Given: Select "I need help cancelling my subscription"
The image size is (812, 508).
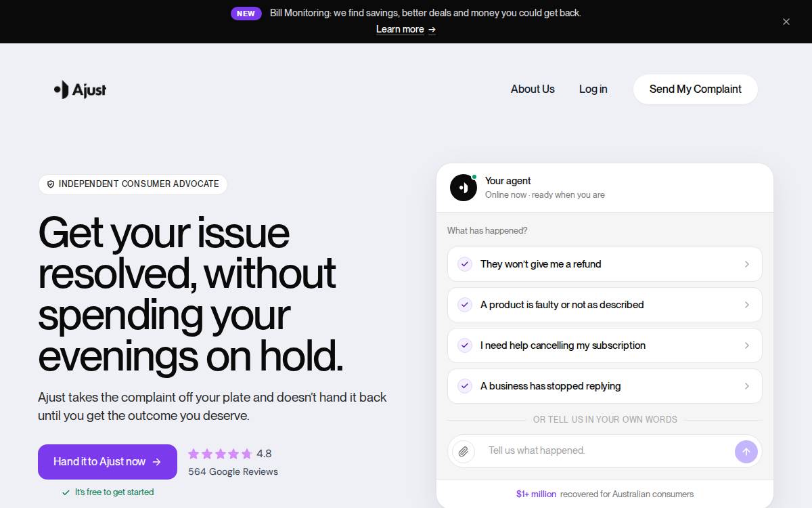Looking at the screenshot, I should tap(605, 345).
